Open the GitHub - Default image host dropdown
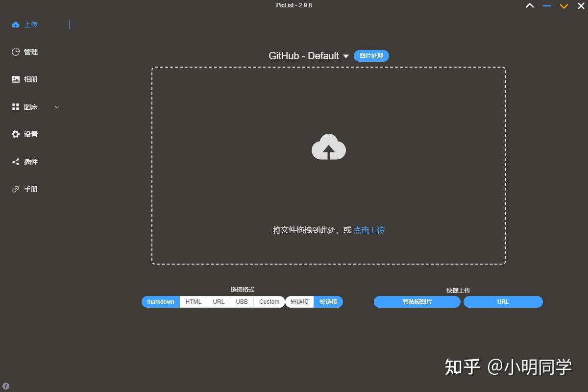588x392 pixels. tap(308, 56)
